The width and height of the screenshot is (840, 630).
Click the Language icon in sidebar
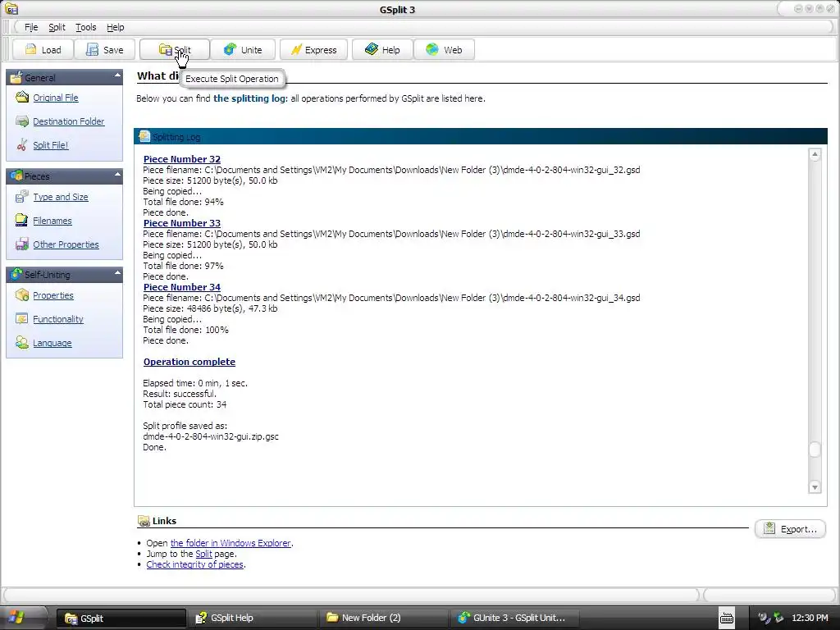22,343
